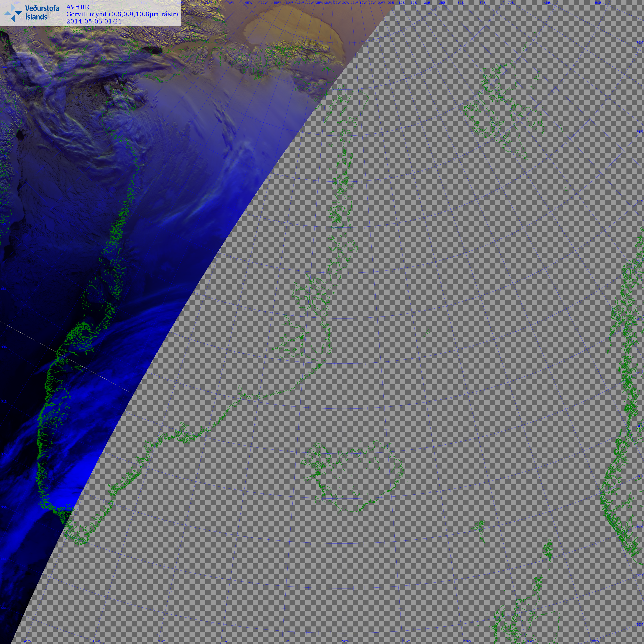Click the 30W label on bottom edge

pos(224,641)
